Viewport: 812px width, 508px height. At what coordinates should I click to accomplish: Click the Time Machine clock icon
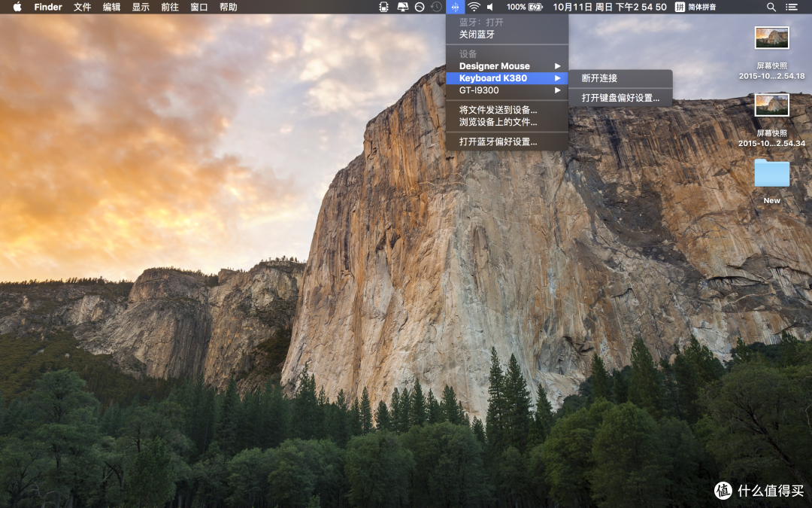(x=437, y=7)
